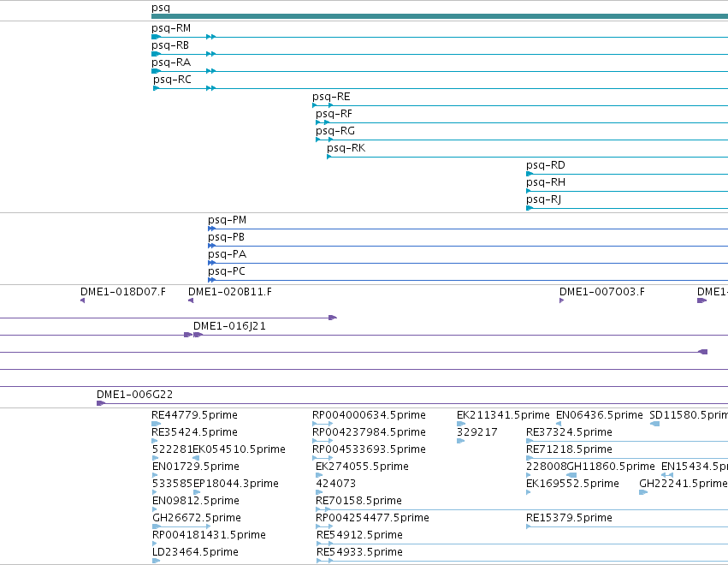Select EST RP004237984.5prime

coord(369,432)
